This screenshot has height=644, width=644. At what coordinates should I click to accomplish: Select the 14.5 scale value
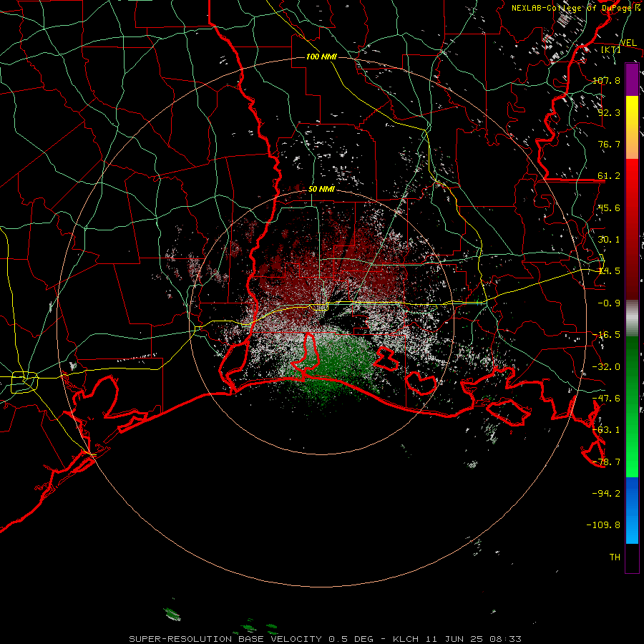609,271
